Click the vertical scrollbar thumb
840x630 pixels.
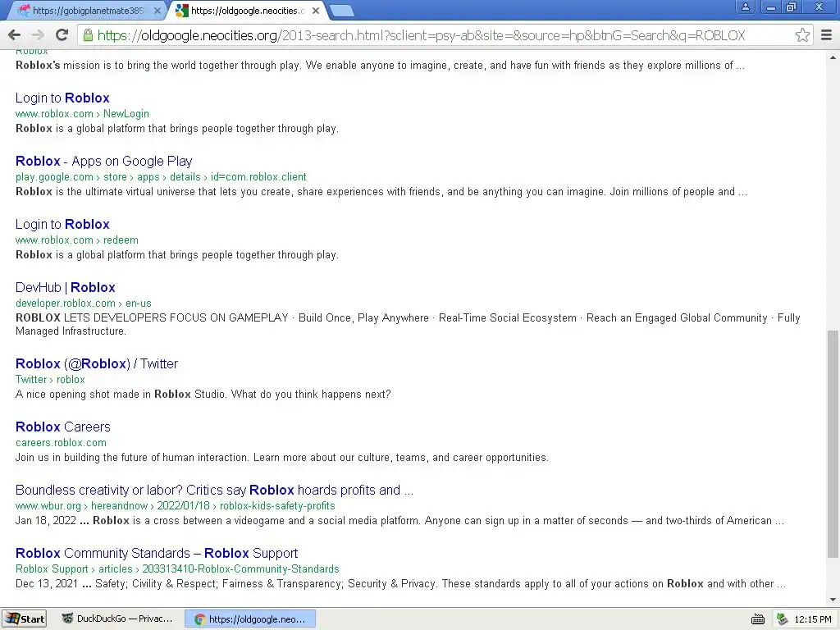coord(833,444)
